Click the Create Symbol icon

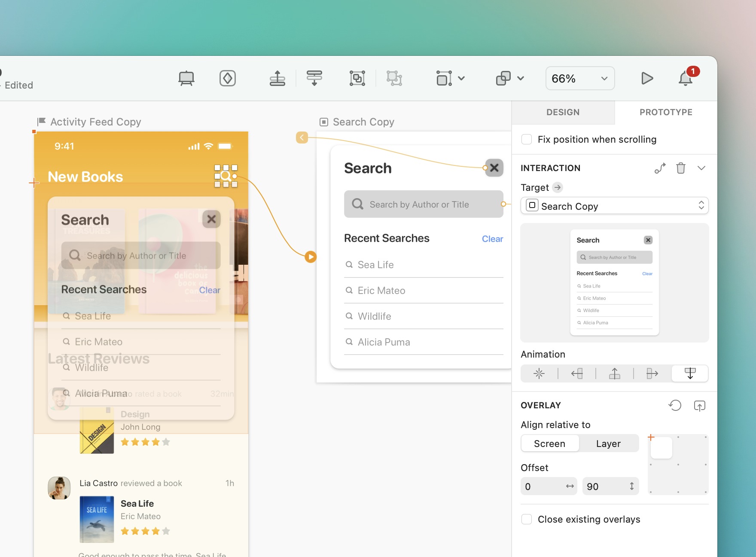pyautogui.click(x=228, y=78)
